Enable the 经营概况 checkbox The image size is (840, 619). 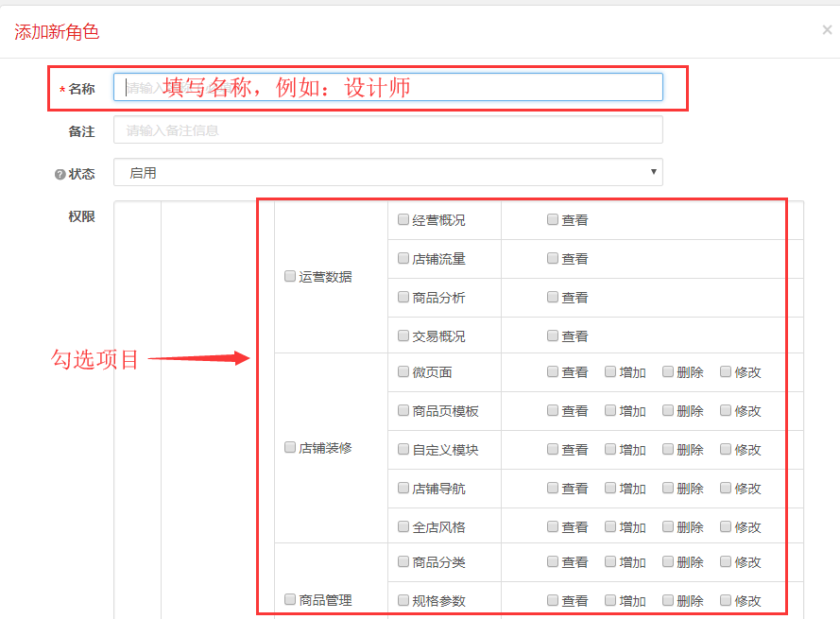(x=403, y=219)
